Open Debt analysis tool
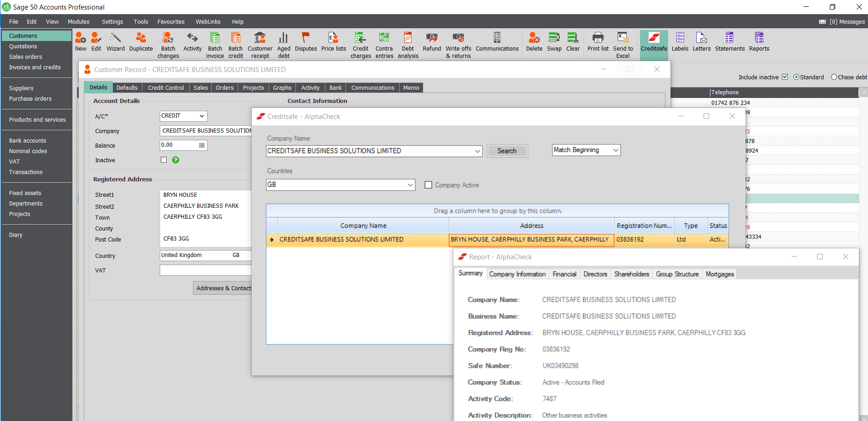The image size is (868, 421). click(408, 45)
